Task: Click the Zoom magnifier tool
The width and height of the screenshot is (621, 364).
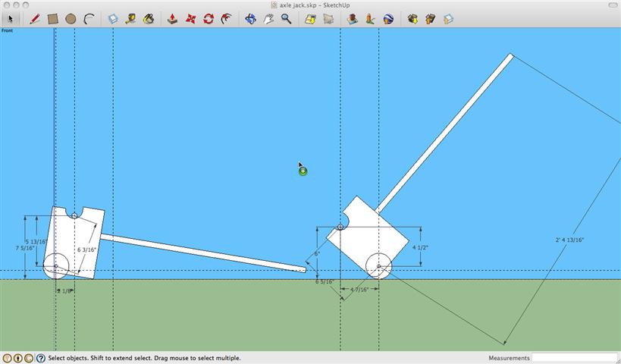Action: coord(287,19)
